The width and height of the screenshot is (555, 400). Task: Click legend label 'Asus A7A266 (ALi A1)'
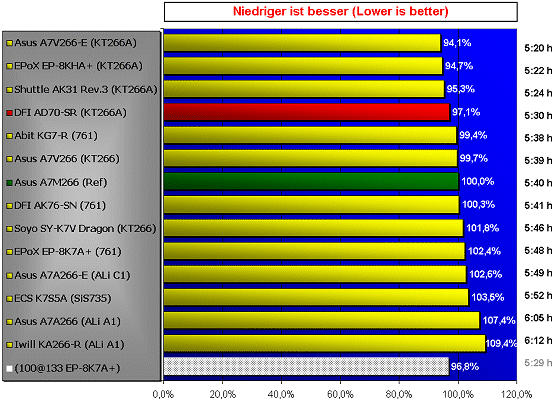tap(68, 321)
